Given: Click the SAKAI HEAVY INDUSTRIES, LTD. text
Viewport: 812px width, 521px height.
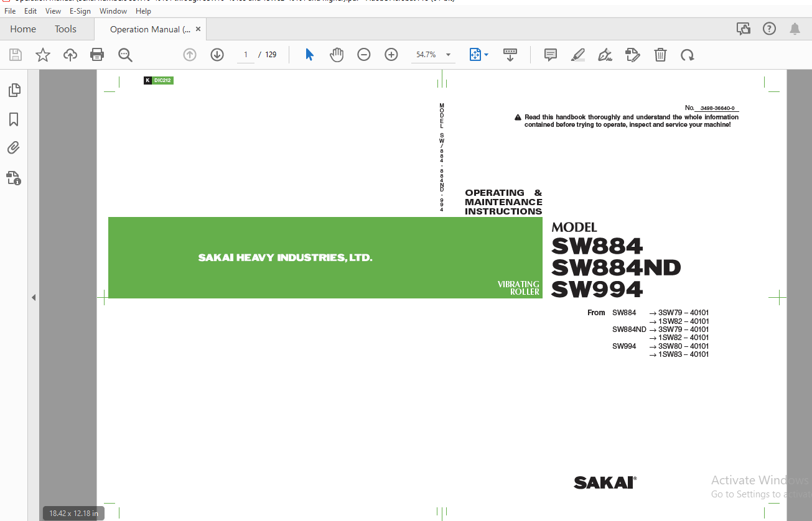Looking at the screenshot, I should [285, 257].
